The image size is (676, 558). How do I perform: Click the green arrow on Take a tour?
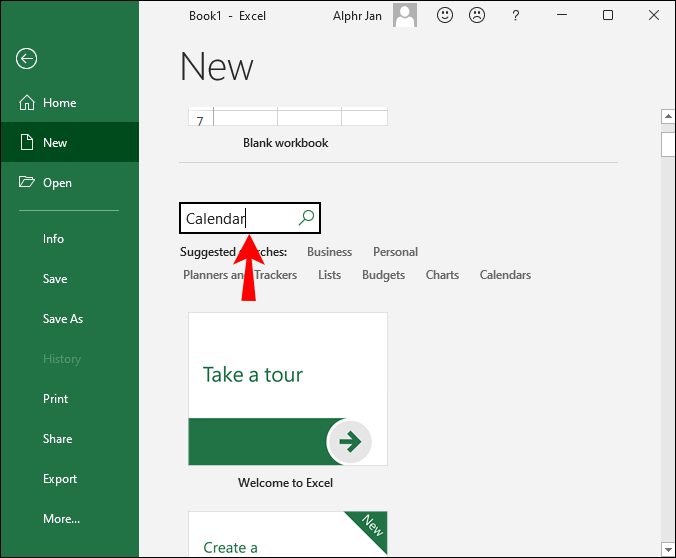pyautogui.click(x=350, y=442)
